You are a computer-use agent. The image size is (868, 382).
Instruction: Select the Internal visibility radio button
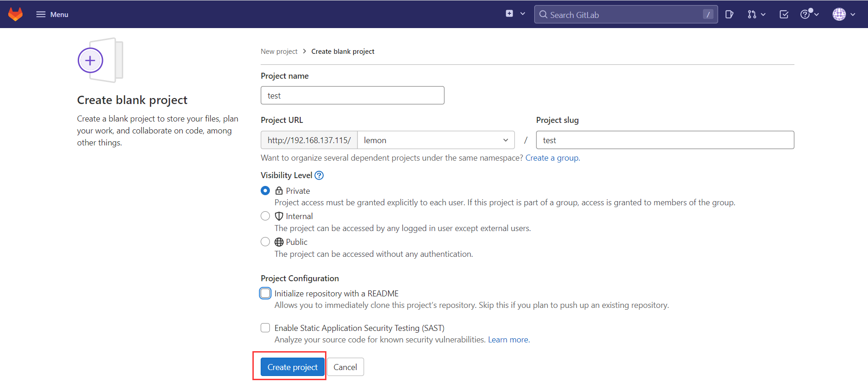point(265,216)
